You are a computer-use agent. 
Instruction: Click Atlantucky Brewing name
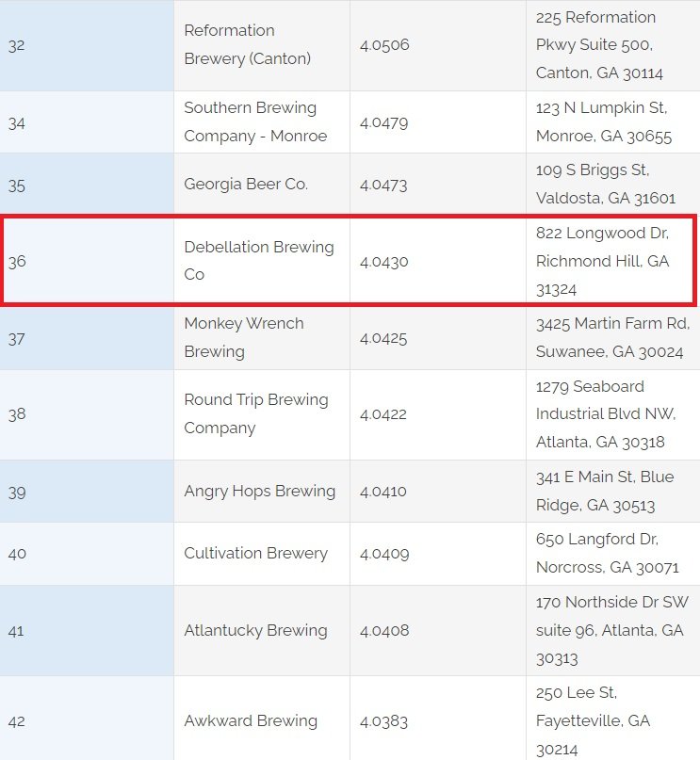click(255, 631)
